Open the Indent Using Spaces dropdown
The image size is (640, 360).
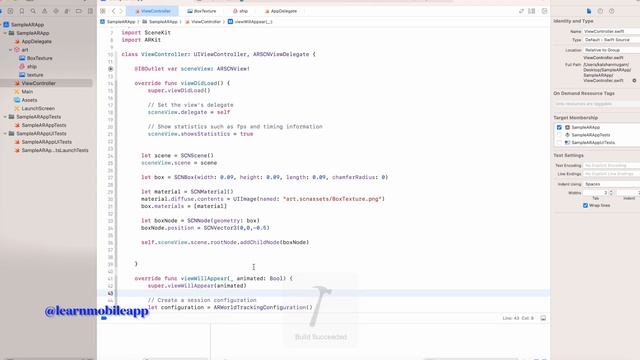click(611, 184)
